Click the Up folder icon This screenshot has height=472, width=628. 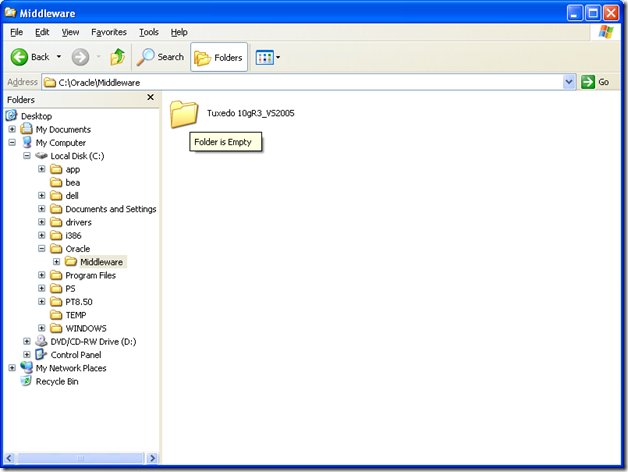click(118, 57)
